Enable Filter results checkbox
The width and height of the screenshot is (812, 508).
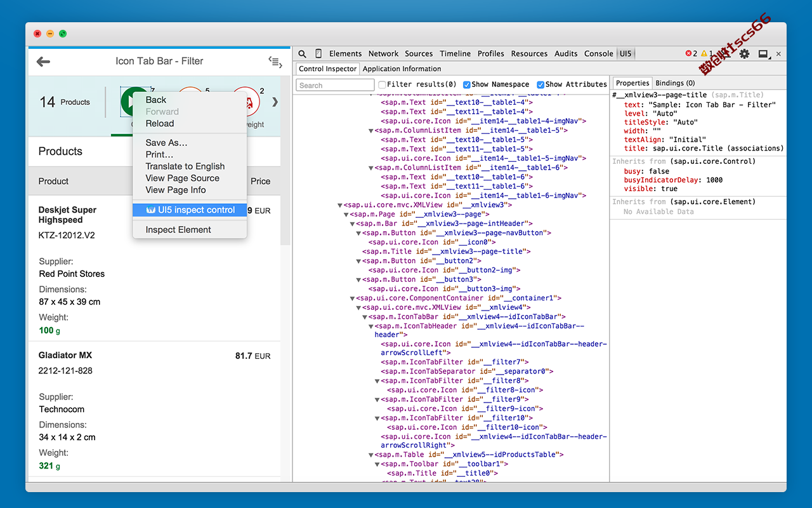382,84
